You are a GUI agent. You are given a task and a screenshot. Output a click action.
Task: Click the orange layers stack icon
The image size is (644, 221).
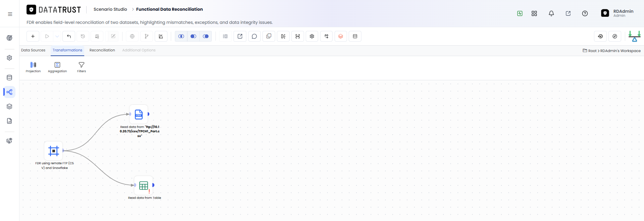coord(341,36)
